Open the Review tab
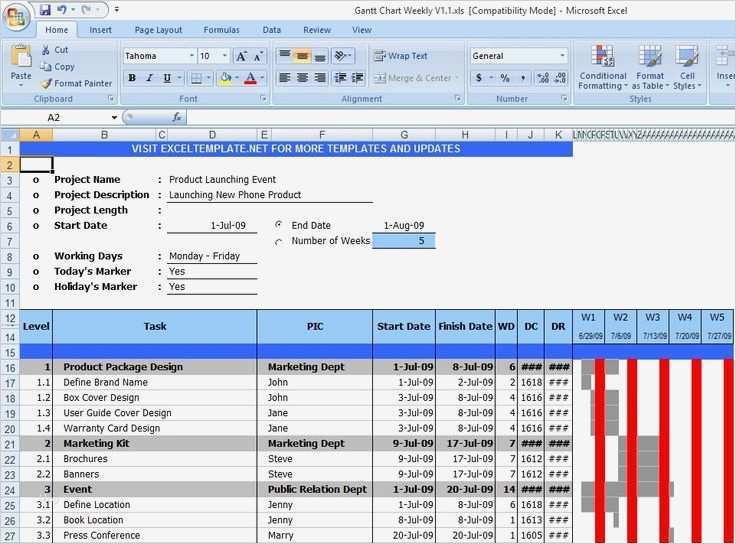Image resolution: width=736 pixels, height=544 pixels. click(317, 30)
